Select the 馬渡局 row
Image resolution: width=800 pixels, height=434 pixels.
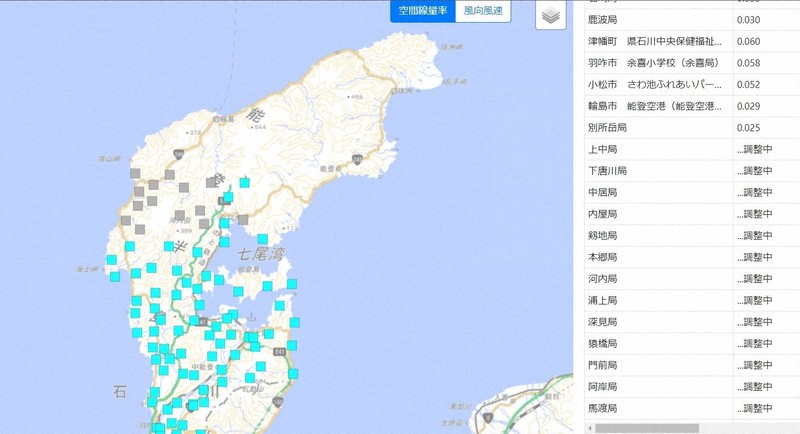[692, 409]
